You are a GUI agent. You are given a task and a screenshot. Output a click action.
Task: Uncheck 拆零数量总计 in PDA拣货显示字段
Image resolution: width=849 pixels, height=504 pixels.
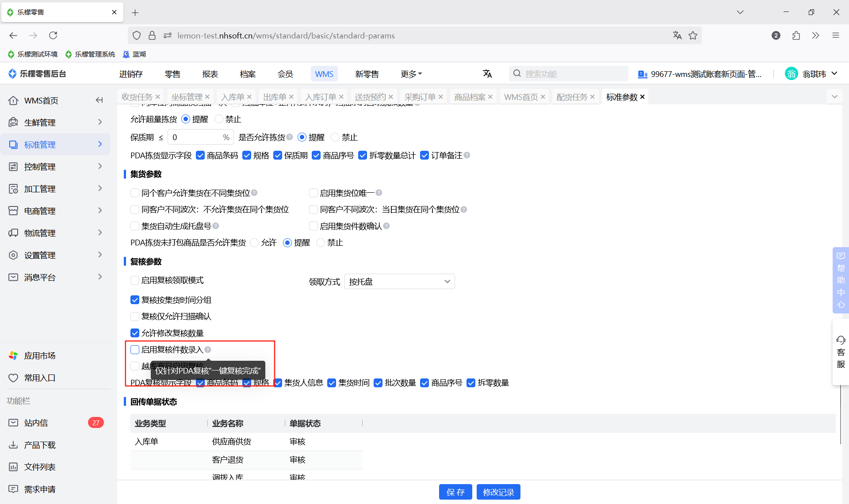click(x=363, y=155)
